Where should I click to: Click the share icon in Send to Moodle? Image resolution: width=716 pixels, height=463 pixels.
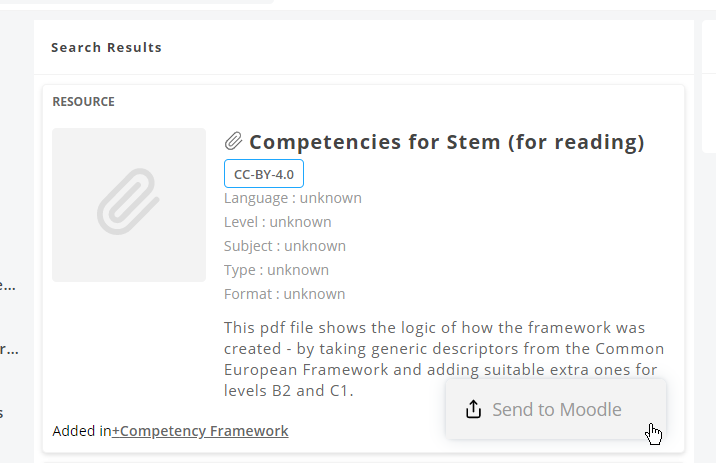(474, 409)
